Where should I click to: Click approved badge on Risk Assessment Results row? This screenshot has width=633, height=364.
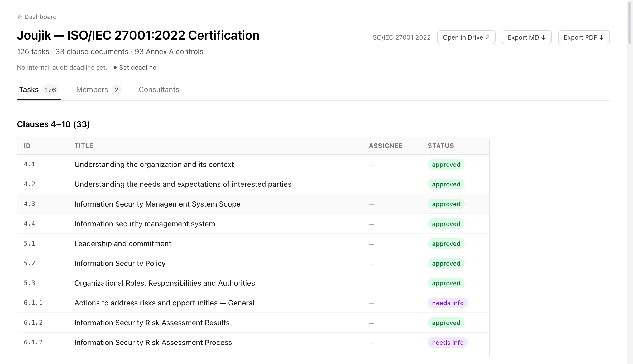click(x=446, y=323)
